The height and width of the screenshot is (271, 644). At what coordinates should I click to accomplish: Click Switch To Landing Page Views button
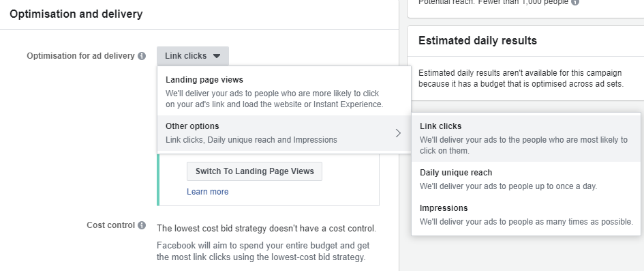255,171
